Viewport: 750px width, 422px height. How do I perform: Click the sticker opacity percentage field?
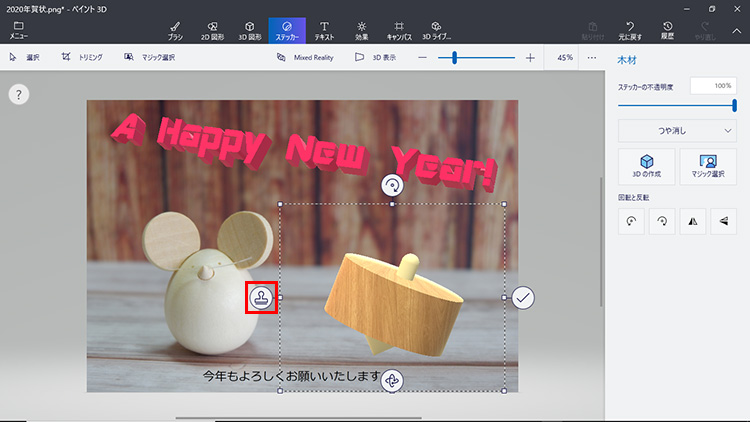(x=713, y=87)
